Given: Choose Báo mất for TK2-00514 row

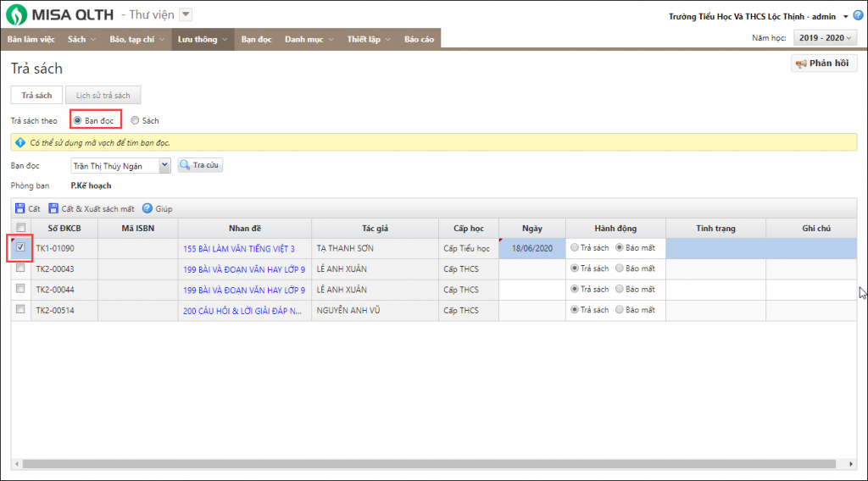Looking at the screenshot, I should coord(620,310).
